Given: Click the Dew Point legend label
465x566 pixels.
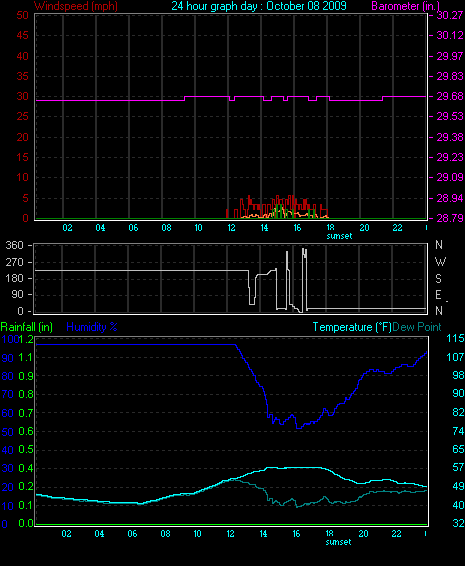Looking at the screenshot, I should [417, 327].
